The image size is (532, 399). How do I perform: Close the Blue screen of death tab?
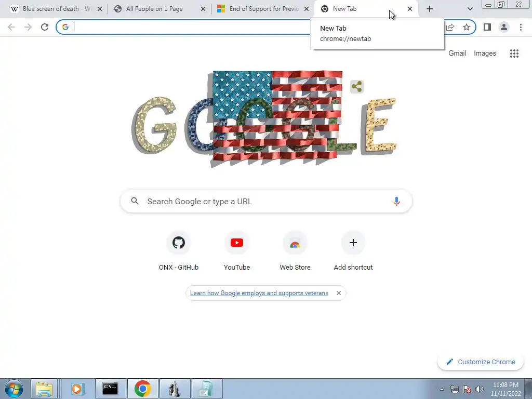tap(100, 9)
